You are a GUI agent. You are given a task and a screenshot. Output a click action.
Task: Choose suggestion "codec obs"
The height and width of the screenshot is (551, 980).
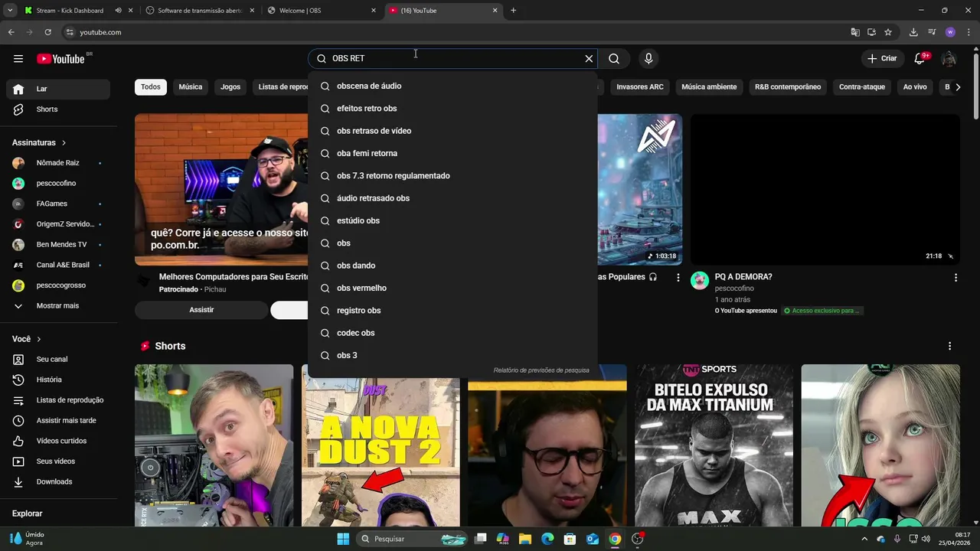tap(452, 333)
